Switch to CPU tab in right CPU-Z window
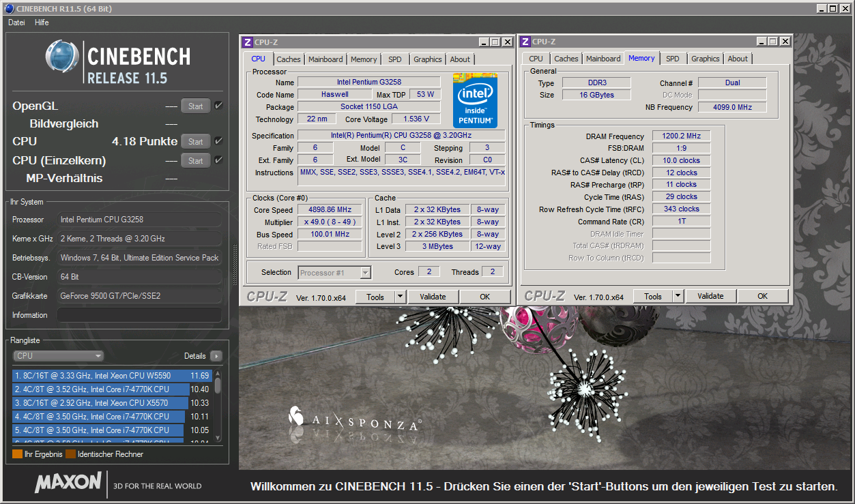855x504 pixels. pyautogui.click(x=536, y=59)
